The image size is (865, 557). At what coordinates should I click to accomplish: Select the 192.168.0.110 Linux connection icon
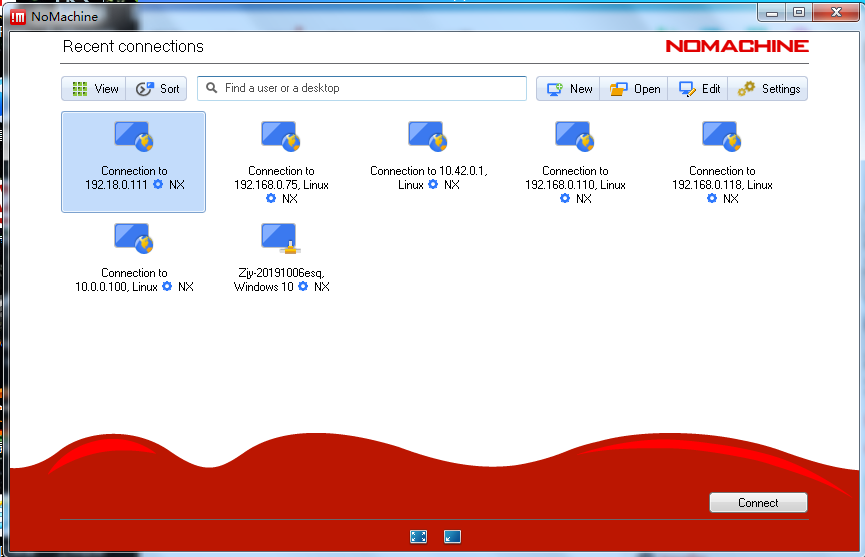click(x=575, y=136)
